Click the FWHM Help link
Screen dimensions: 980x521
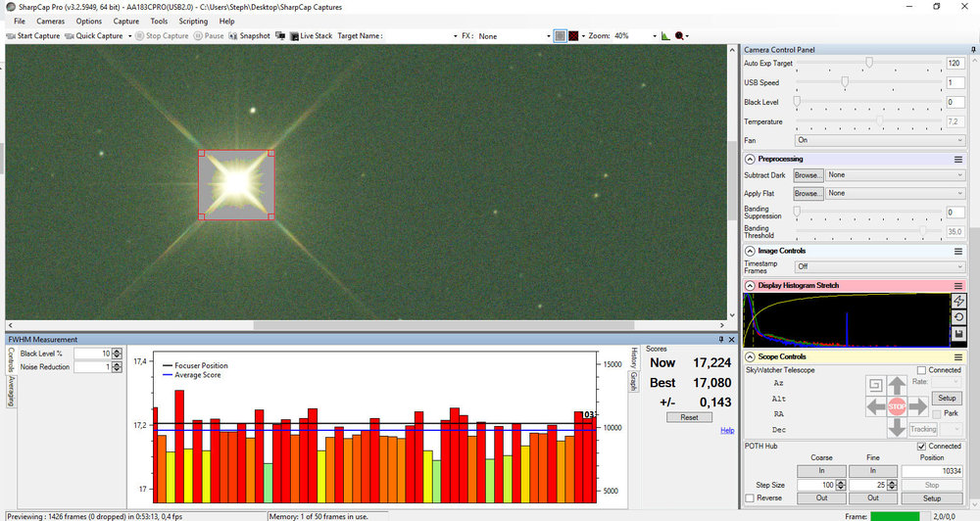727,430
